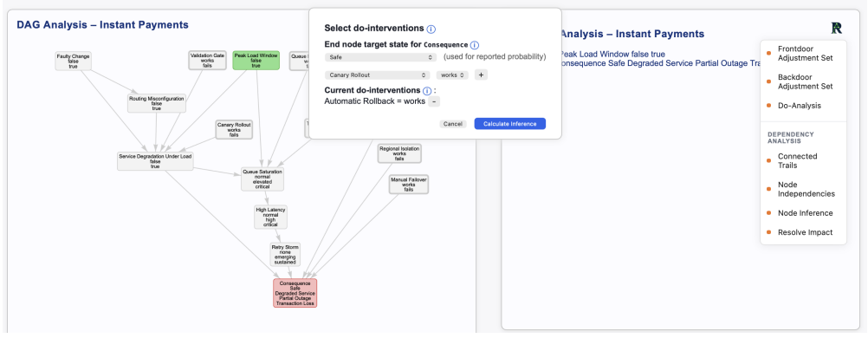Click '(used for reported probability)' text
This screenshot has height=338, width=868.
tap(495, 57)
